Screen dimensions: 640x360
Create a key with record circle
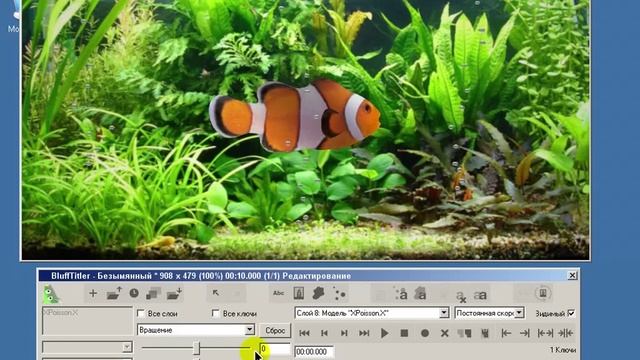pos(424,333)
